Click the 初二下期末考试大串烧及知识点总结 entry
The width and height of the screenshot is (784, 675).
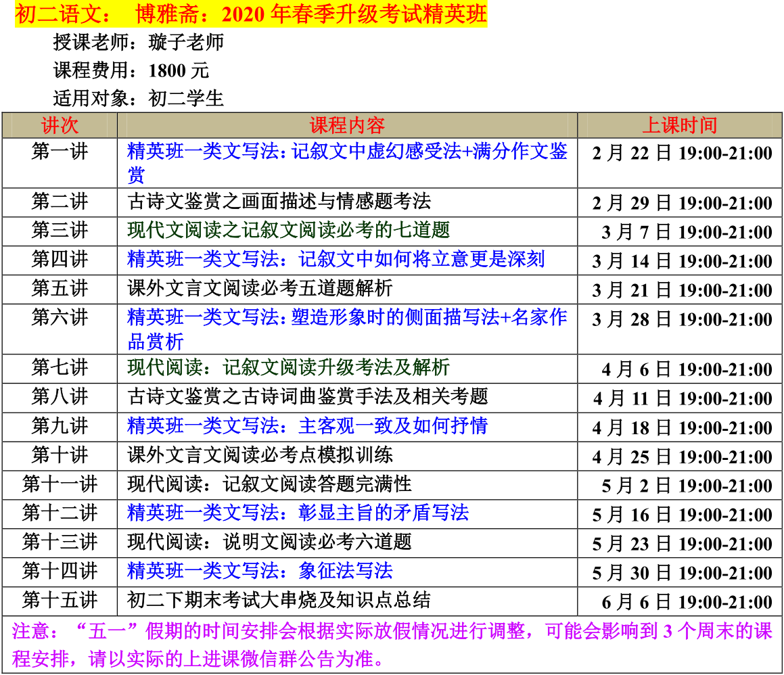click(x=279, y=600)
